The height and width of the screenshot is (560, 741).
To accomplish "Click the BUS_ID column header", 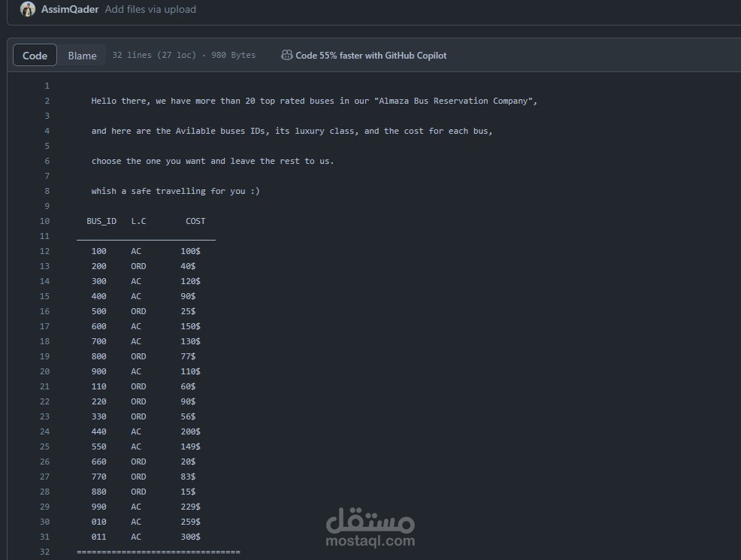I will 101,221.
